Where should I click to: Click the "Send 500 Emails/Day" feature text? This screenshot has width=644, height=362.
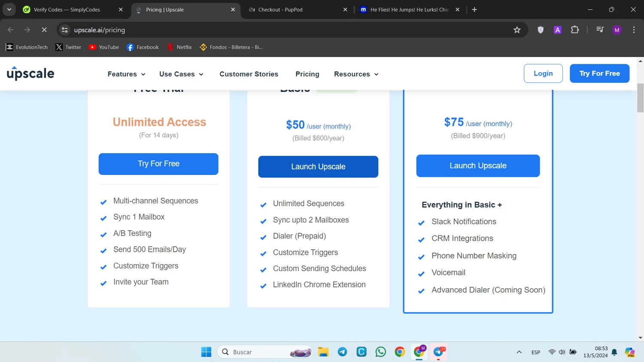[x=149, y=249]
